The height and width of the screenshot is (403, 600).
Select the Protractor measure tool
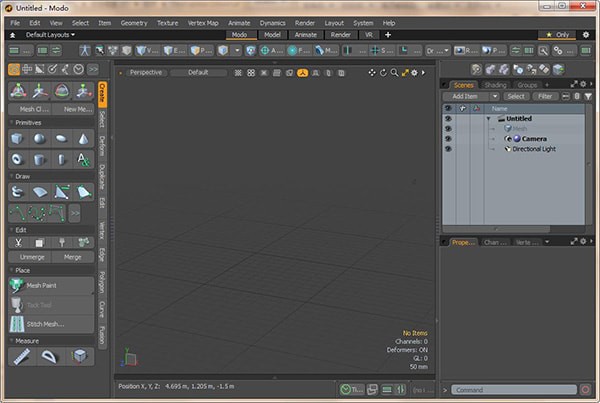(x=50, y=356)
